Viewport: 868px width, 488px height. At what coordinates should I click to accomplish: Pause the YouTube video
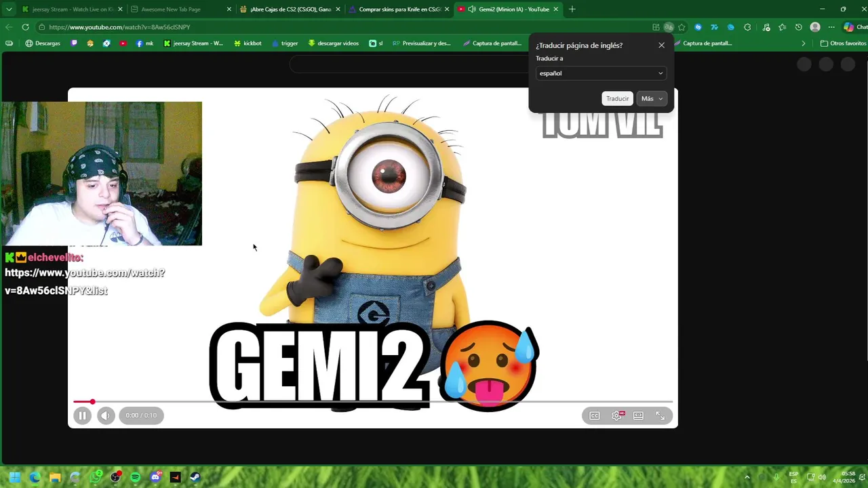(x=82, y=415)
